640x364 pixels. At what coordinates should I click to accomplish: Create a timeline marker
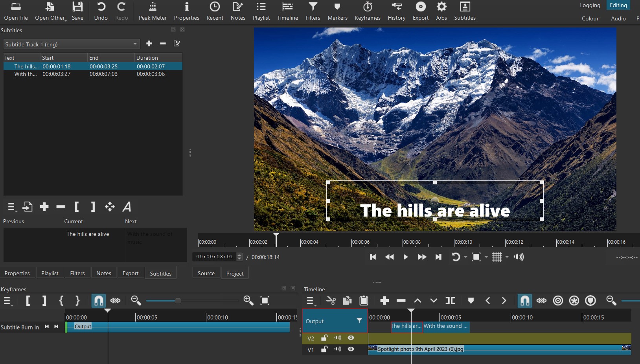[471, 301]
